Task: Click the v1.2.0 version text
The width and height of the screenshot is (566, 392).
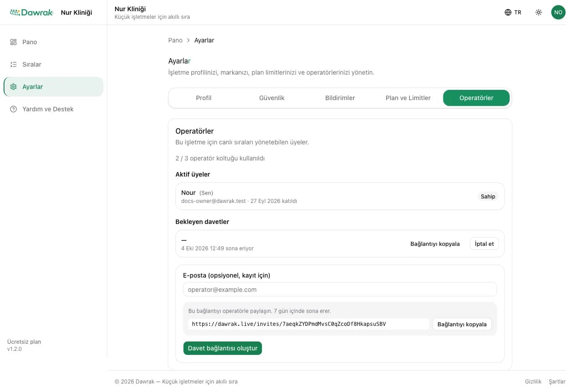Action: click(x=14, y=349)
